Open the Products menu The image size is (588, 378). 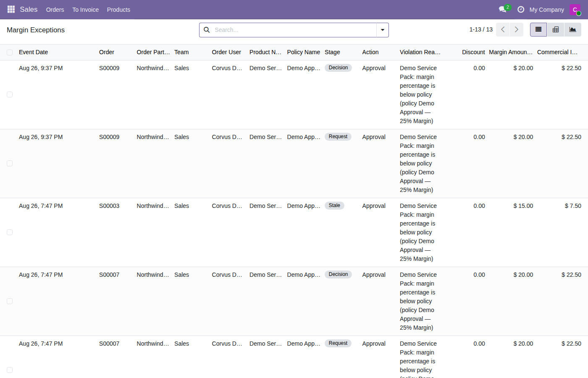118,10
